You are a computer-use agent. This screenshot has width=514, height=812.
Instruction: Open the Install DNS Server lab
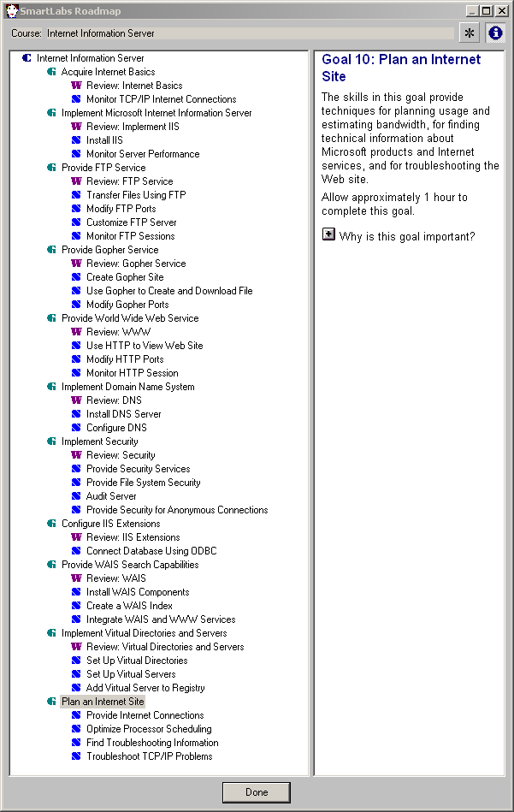(124, 414)
